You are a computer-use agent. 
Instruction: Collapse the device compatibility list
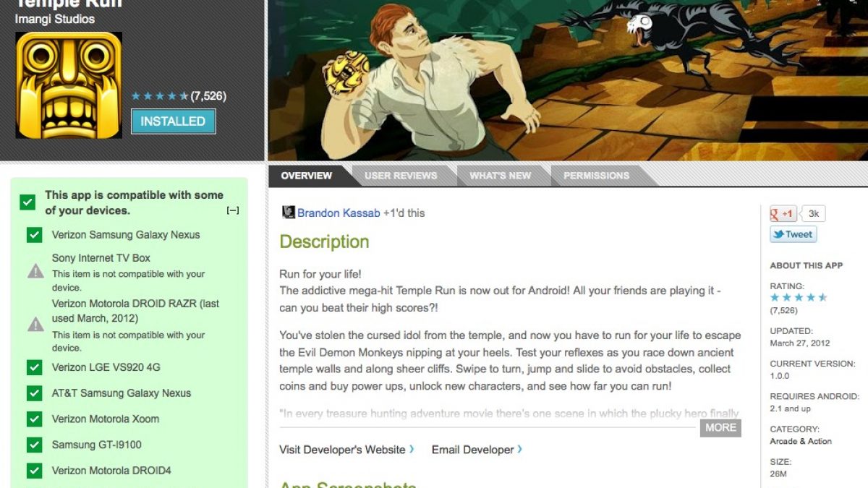click(232, 211)
